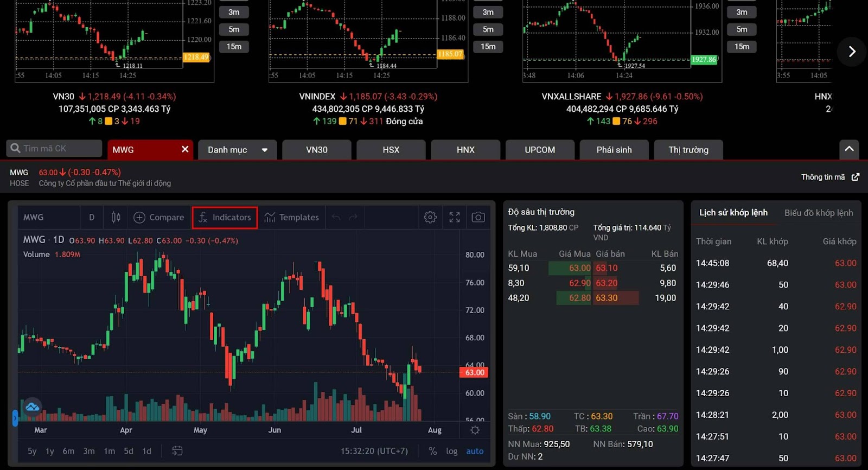Click Thông tin mã link

click(x=823, y=177)
